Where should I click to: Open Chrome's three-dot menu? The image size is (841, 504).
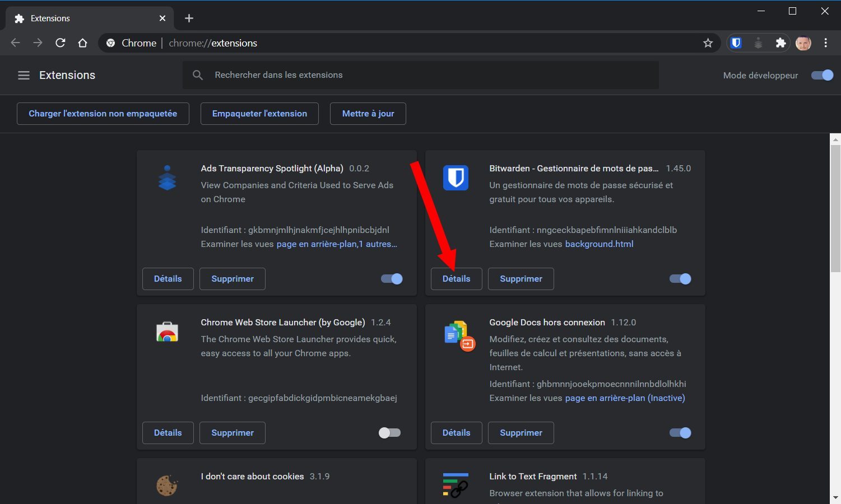coord(826,43)
